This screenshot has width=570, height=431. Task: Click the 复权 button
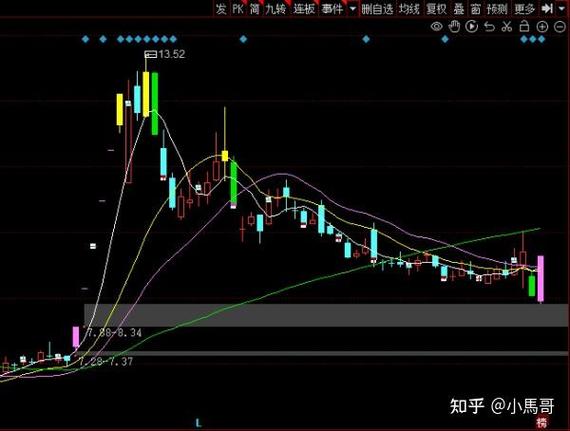pyautogui.click(x=436, y=9)
